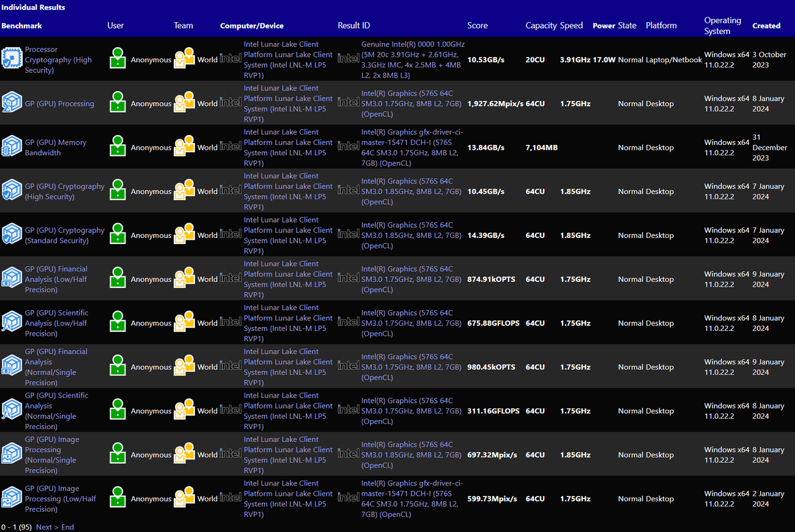The width and height of the screenshot is (795, 532).
Task: Click GPU Scientific Analysis (Low/Half Precision) icon
Action: pyautogui.click(x=12, y=323)
